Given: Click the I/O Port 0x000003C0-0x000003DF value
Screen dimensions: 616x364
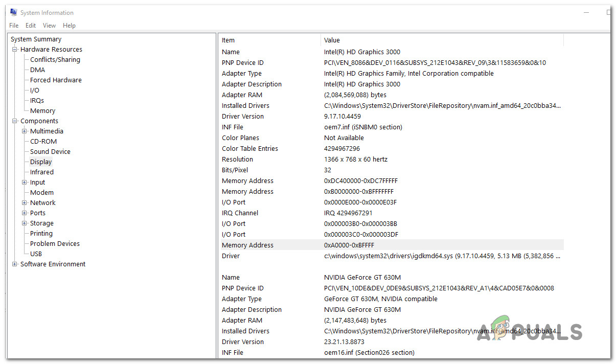Looking at the screenshot, I should 361,235.
